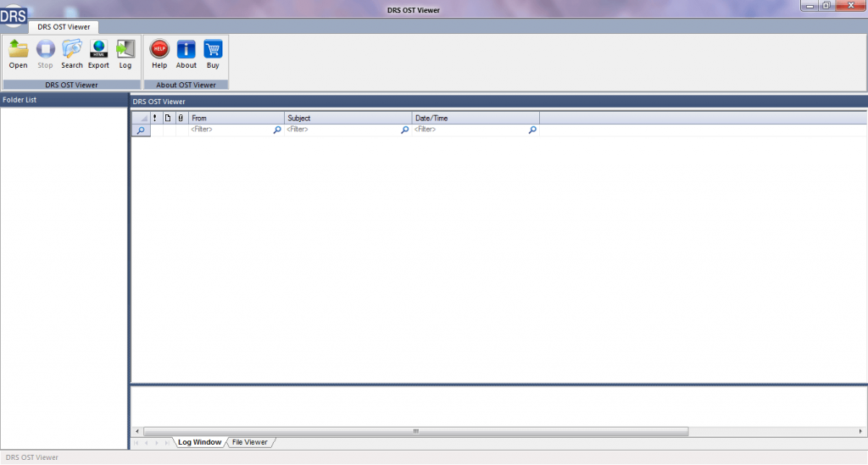The width and height of the screenshot is (868, 465).
Task: Click the Subject filter magnifier icon
Action: tap(404, 130)
